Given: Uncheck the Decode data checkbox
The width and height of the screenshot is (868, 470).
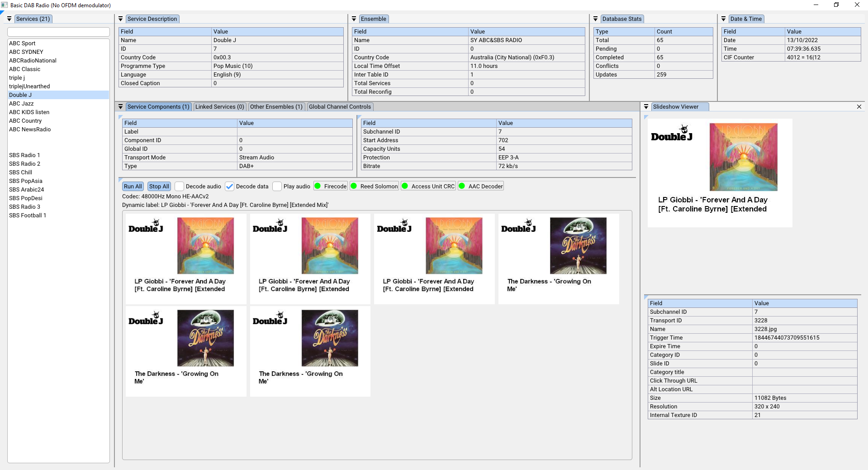Looking at the screenshot, I should 230,187.
